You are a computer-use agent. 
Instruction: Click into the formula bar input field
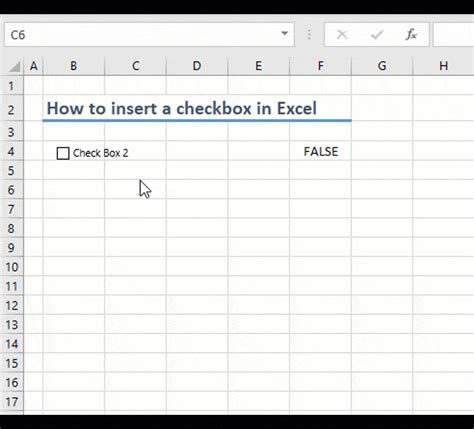453,35
